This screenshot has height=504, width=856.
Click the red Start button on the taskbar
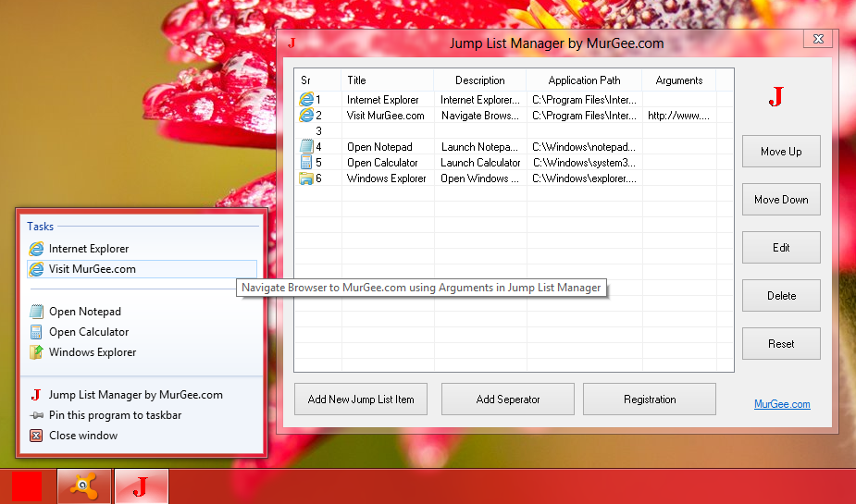(x=27, y=486)
